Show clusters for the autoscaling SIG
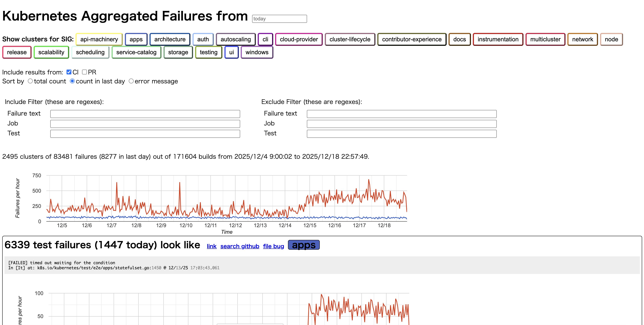The height and width of the screenshot is (325, 644). [x=235, y=39]
